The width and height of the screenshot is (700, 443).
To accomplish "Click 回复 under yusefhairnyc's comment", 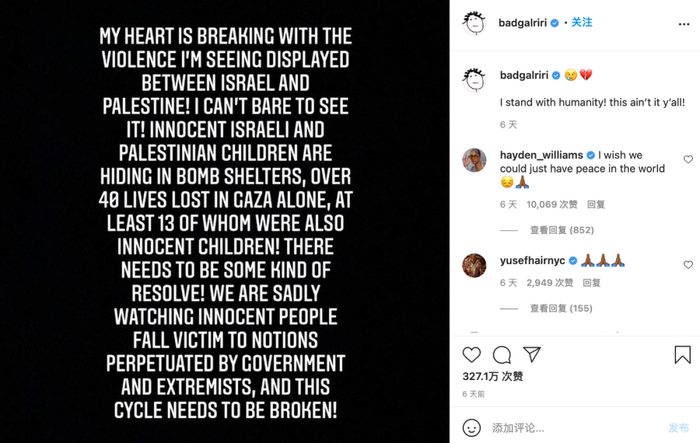I will coord(589,283).
